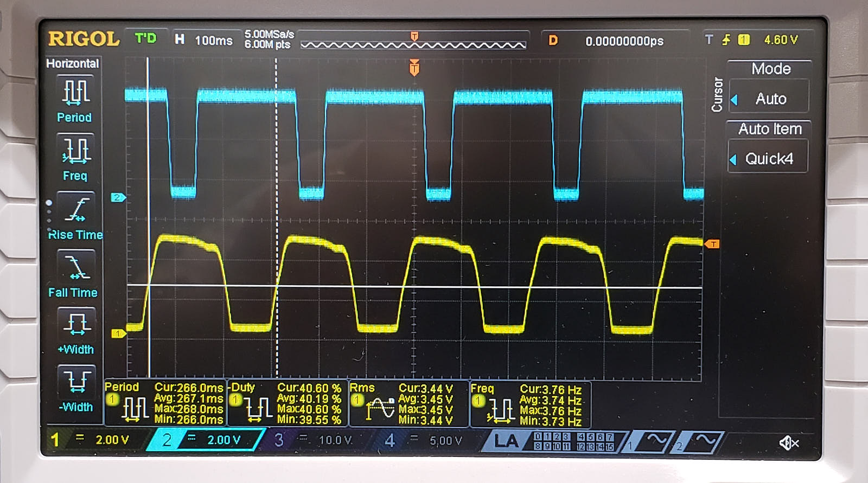Select the -Width measurement icon

75,381
